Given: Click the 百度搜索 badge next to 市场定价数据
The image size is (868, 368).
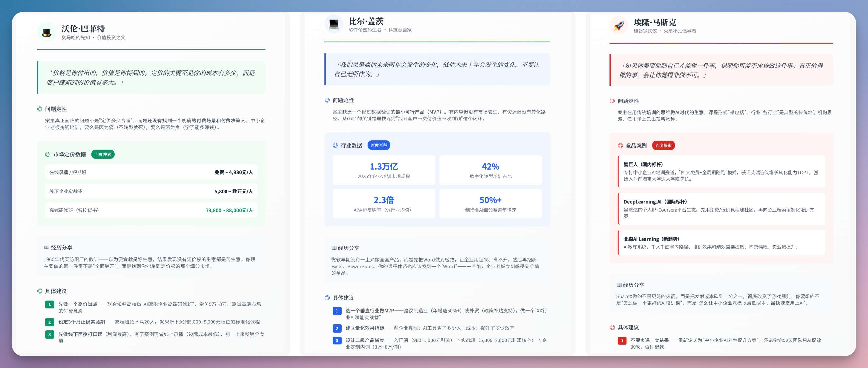Looking at the screenshot, I should 103,154.
